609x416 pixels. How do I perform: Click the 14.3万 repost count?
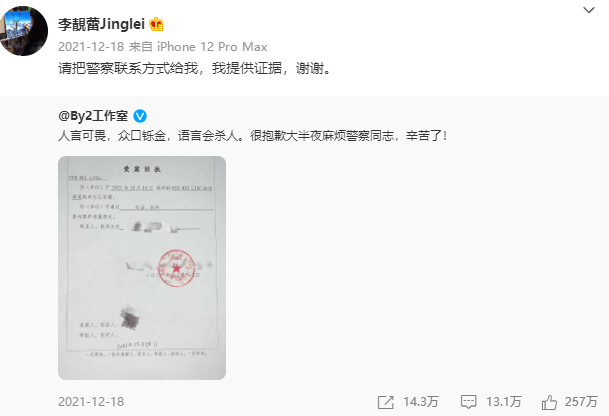(421, 402)
